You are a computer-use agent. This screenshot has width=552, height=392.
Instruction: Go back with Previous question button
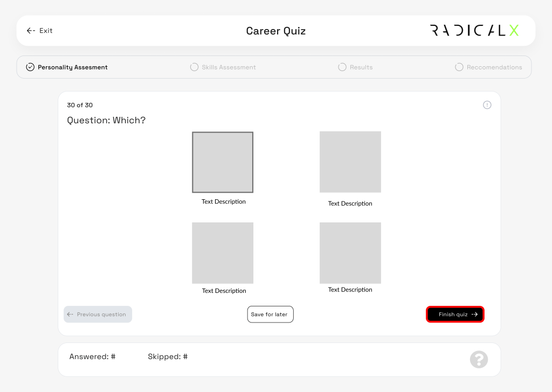tap(98, 314)
